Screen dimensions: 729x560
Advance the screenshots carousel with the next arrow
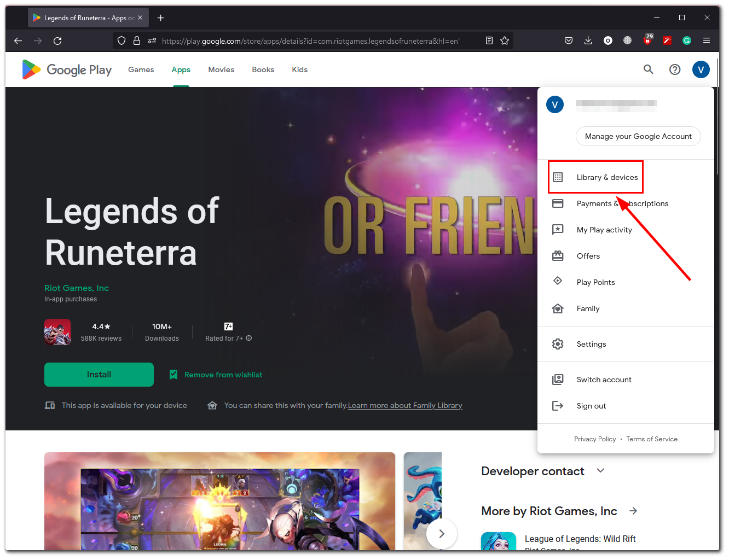coord(442,534)
